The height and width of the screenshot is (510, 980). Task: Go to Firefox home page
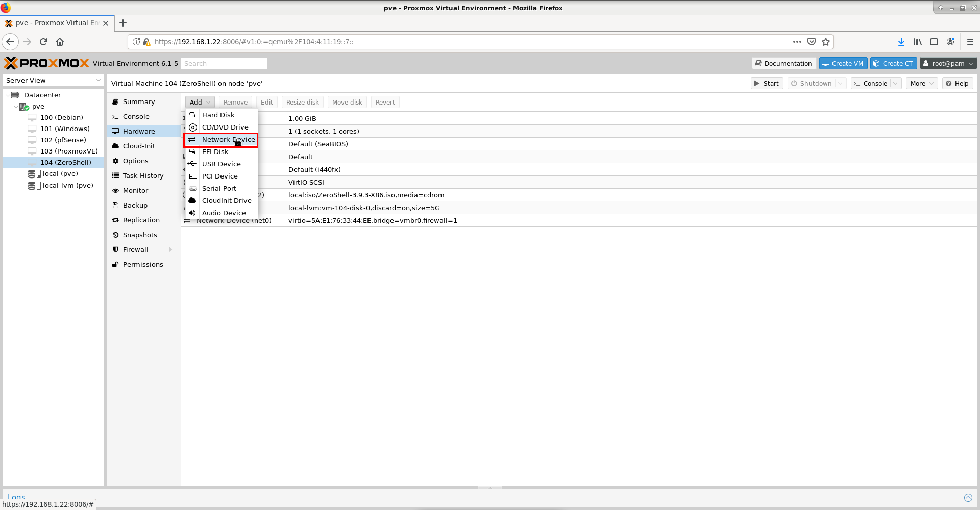[x=60, y=42]
